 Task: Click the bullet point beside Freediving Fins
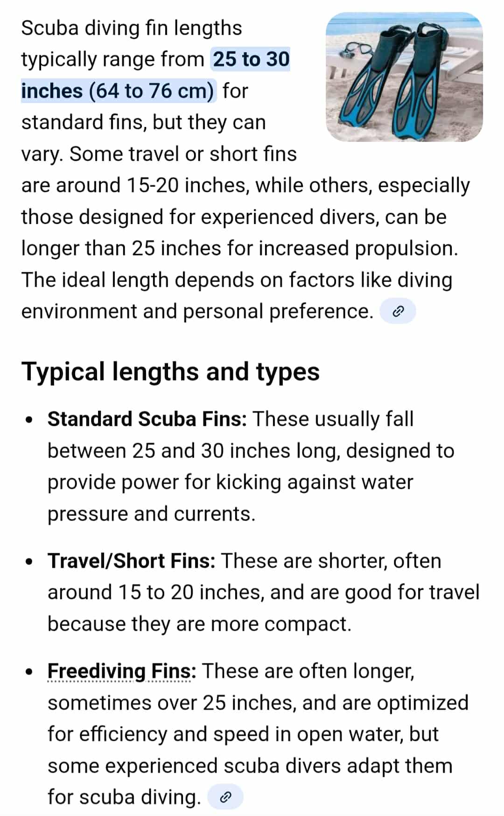pyautogui.click(x=29, y=672)
